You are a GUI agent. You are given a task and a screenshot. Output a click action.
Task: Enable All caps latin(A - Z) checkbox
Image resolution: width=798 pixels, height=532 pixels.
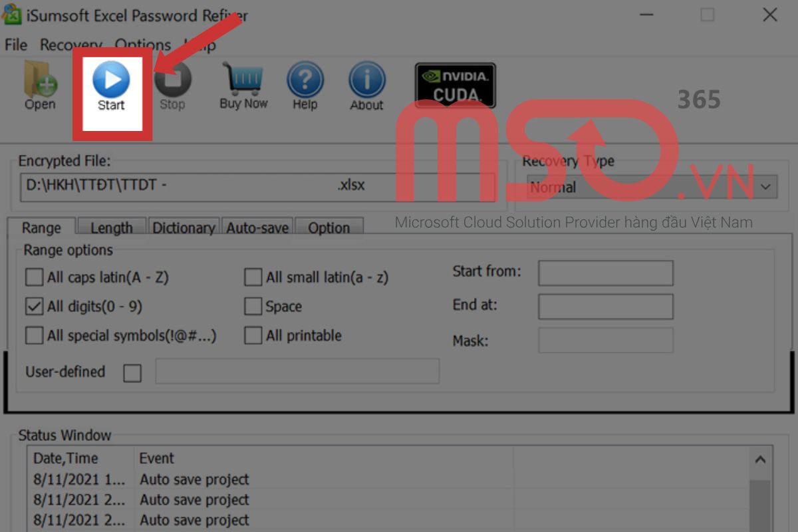pos(34,277)
